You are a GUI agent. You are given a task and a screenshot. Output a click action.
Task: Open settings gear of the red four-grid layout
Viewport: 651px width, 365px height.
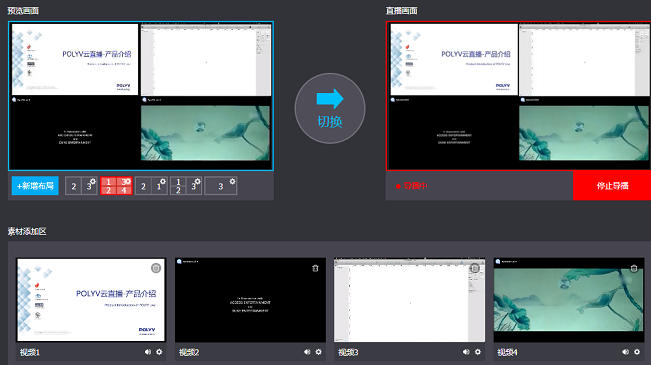coord(128,181)
